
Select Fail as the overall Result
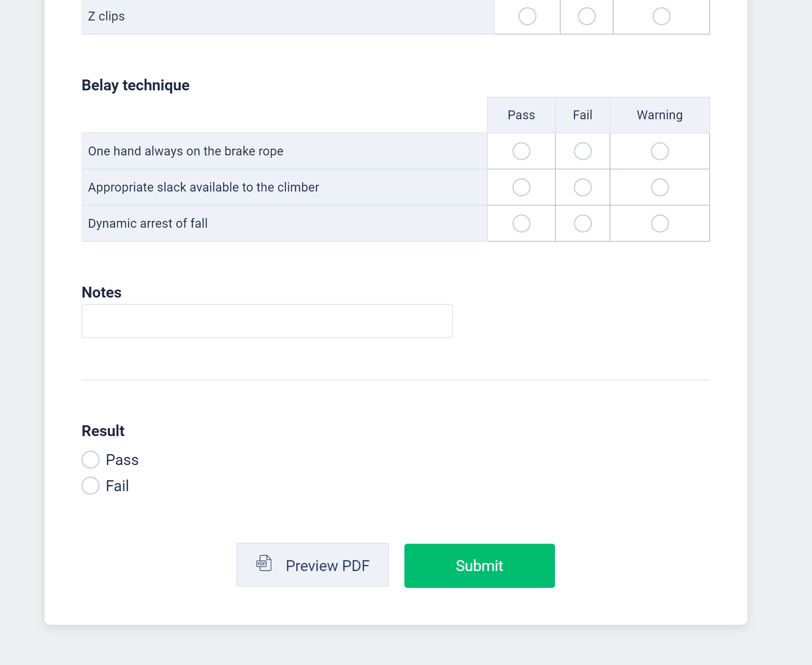pyautogui.click(x=90, y=486)
